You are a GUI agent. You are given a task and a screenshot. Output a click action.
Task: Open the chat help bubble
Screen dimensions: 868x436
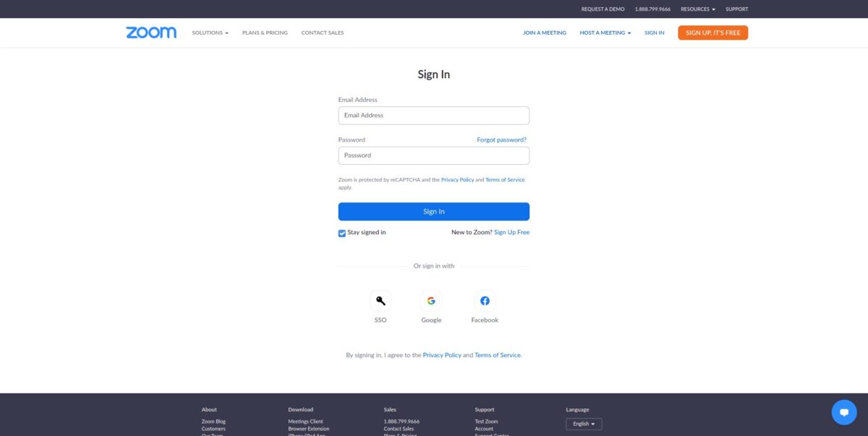844,412
